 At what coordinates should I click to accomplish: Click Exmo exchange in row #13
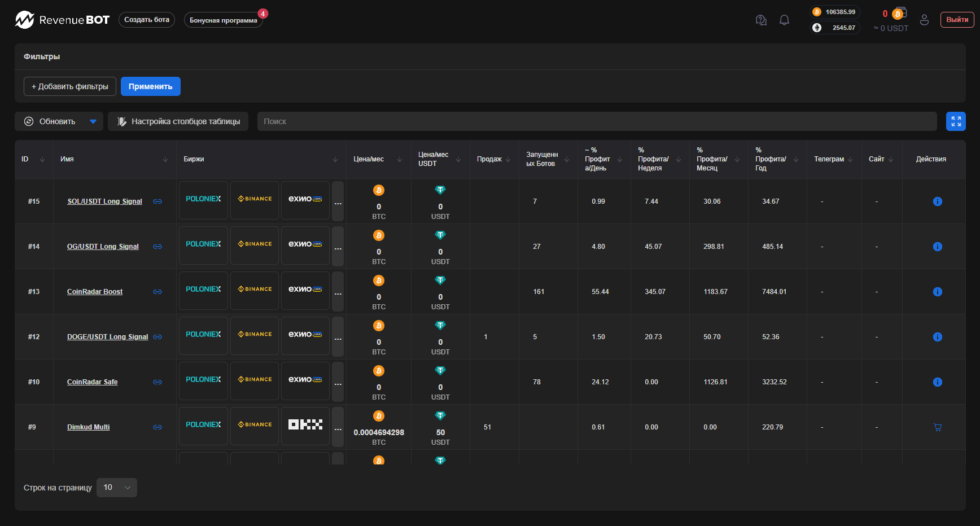[x=305, y=291]
